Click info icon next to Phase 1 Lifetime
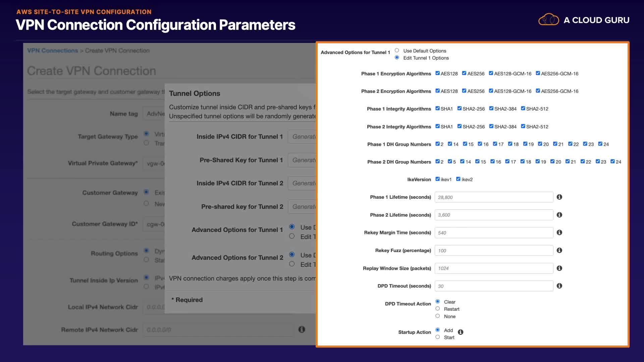Image resolution: width=644 pixels, height=362 pixels. [x=559, y=197]
